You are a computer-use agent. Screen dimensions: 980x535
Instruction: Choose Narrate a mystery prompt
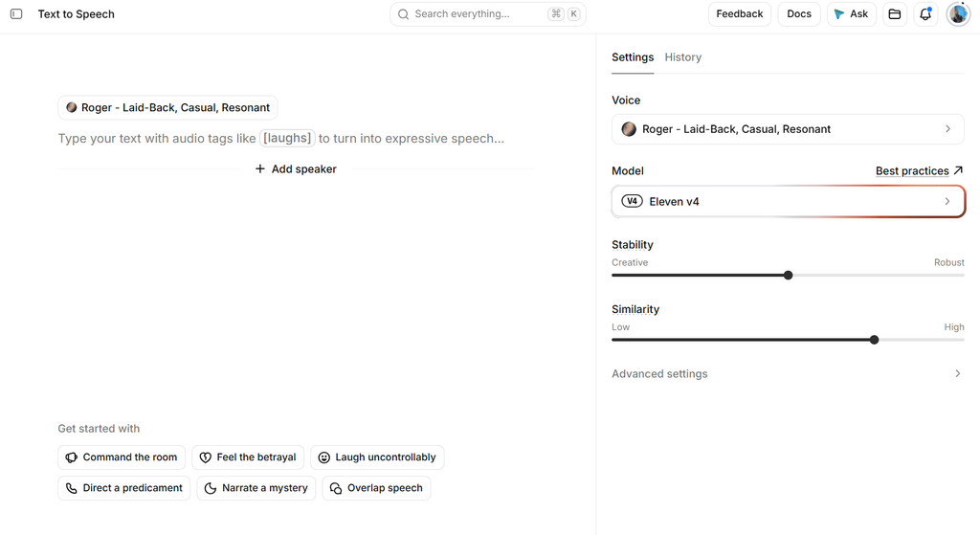(x=256, y=488)
